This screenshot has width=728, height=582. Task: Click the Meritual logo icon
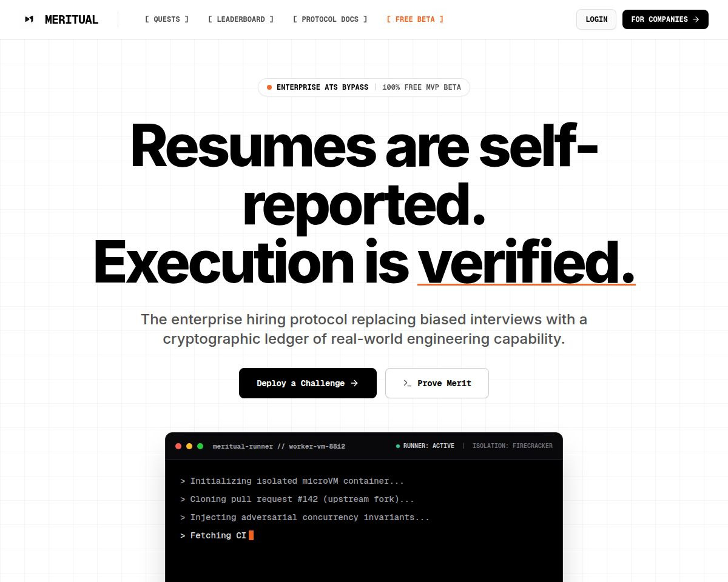tap(29, 19)
